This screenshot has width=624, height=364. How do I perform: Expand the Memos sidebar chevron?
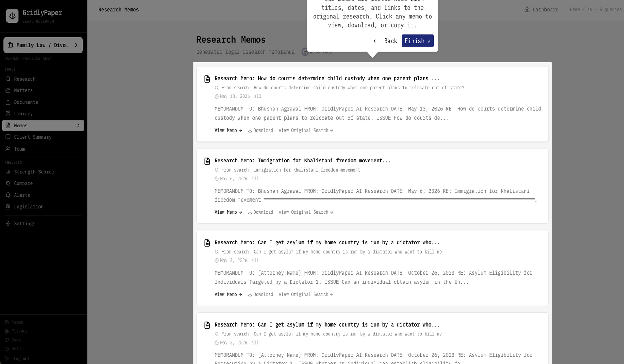click(78, 125)
